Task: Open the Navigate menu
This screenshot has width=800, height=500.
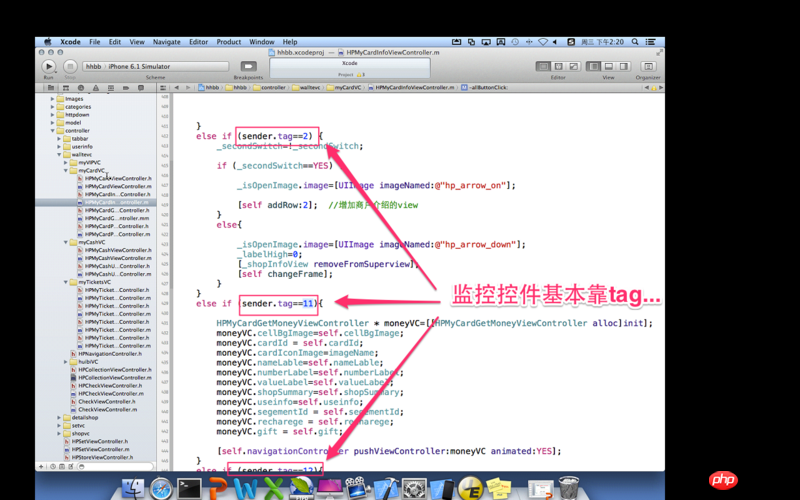Action: click(167, 42)
